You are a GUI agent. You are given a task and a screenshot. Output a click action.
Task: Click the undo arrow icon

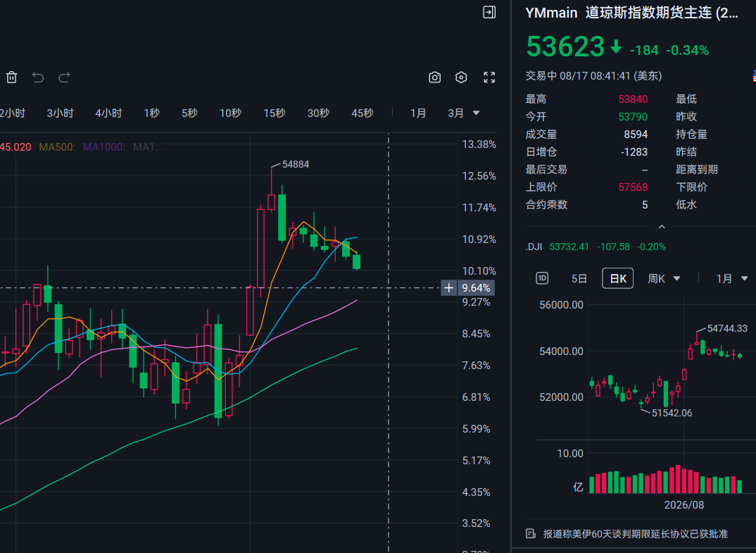click(38, 77)
